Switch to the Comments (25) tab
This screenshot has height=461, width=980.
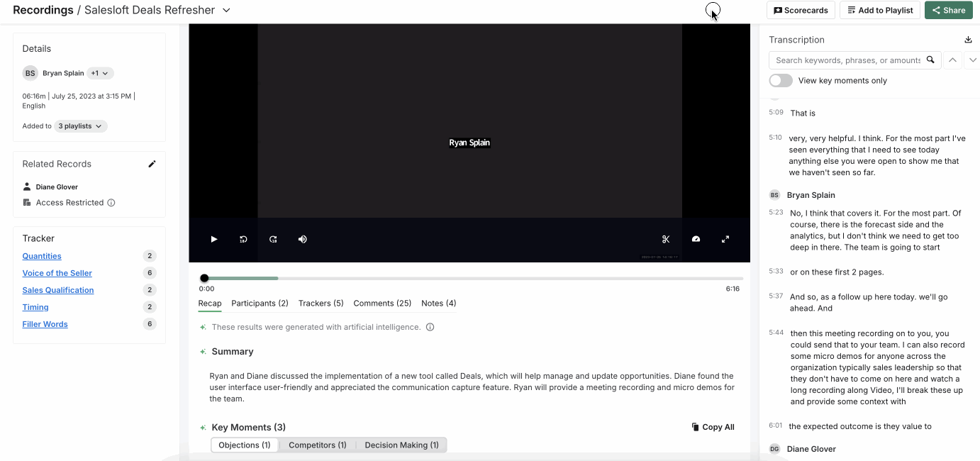click(382, 304)
